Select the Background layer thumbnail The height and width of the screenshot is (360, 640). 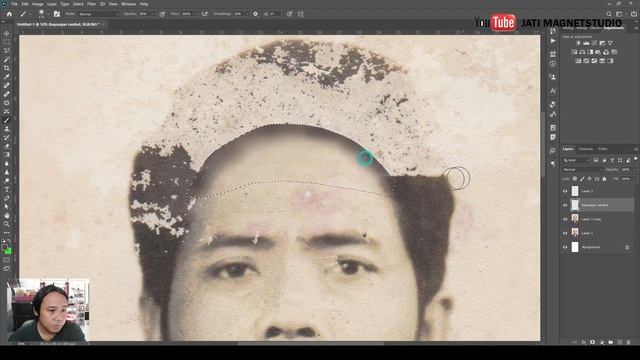click(575, 247)
